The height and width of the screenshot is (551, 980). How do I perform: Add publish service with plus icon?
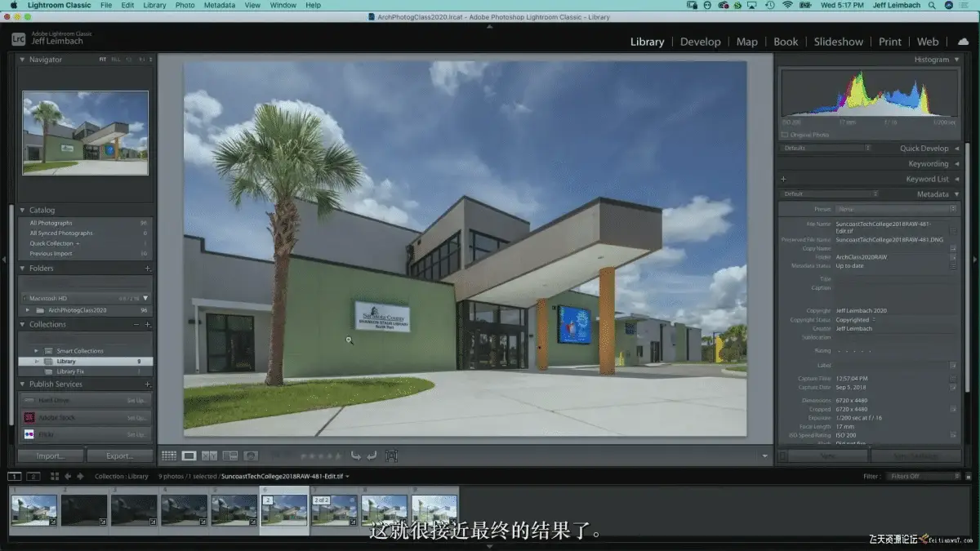(148, 384)
